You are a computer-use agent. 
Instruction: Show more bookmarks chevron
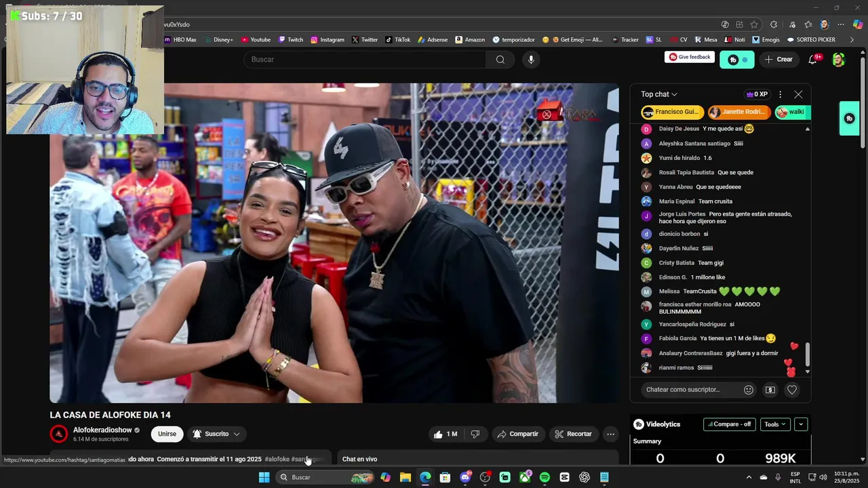click(852, 40)
